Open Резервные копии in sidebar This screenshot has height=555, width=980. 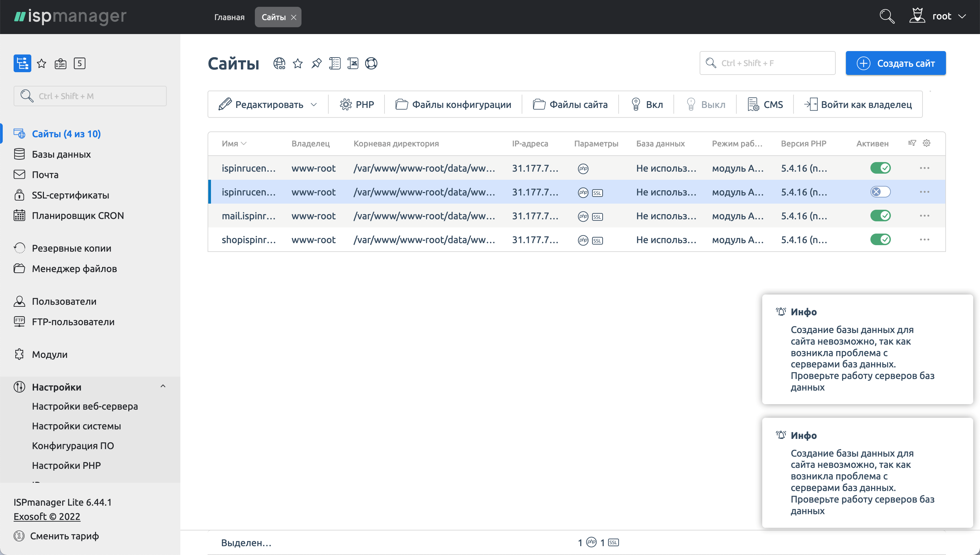click(71, 248)
